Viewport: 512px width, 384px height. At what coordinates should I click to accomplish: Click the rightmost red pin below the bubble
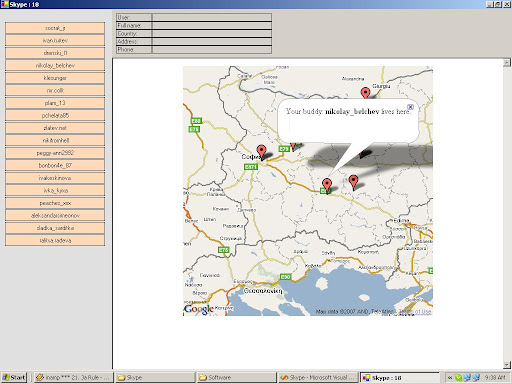353,182
